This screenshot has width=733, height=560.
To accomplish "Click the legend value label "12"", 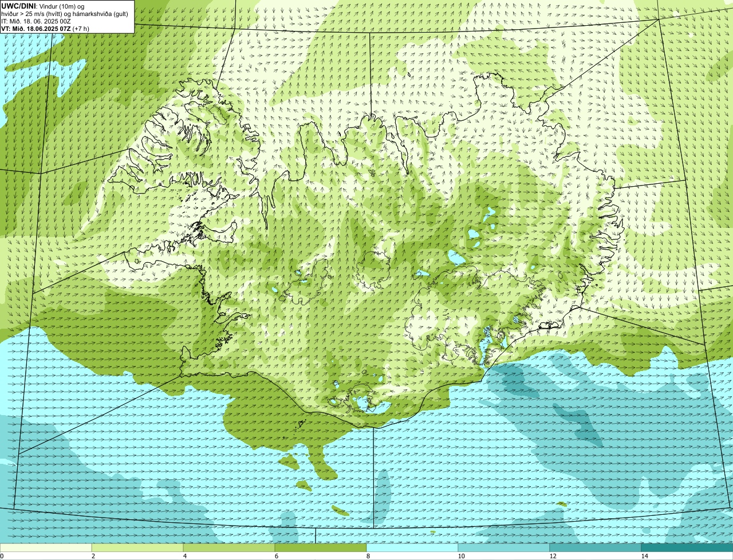I will point(553,556).
